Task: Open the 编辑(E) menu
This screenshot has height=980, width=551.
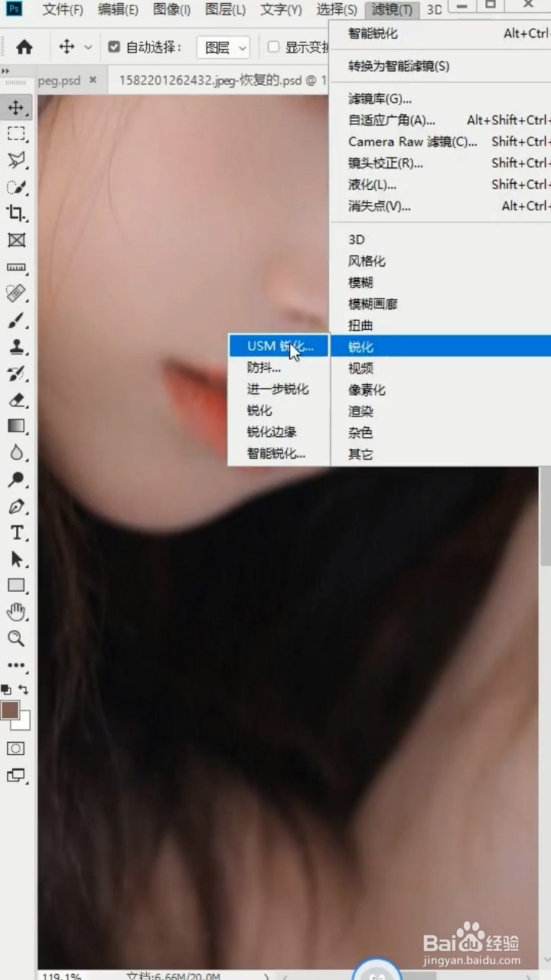Action: tap(119, 10)
